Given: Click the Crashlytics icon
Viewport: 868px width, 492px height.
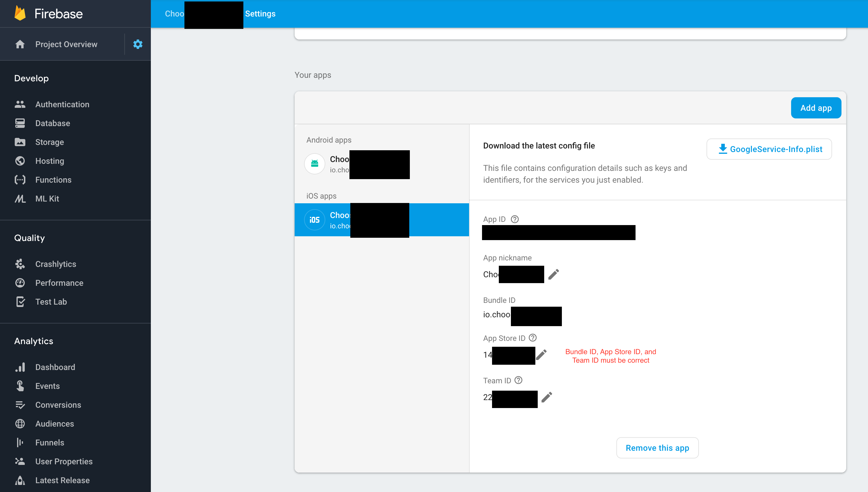Looking at the screenshot, I should tap(20, 264).
